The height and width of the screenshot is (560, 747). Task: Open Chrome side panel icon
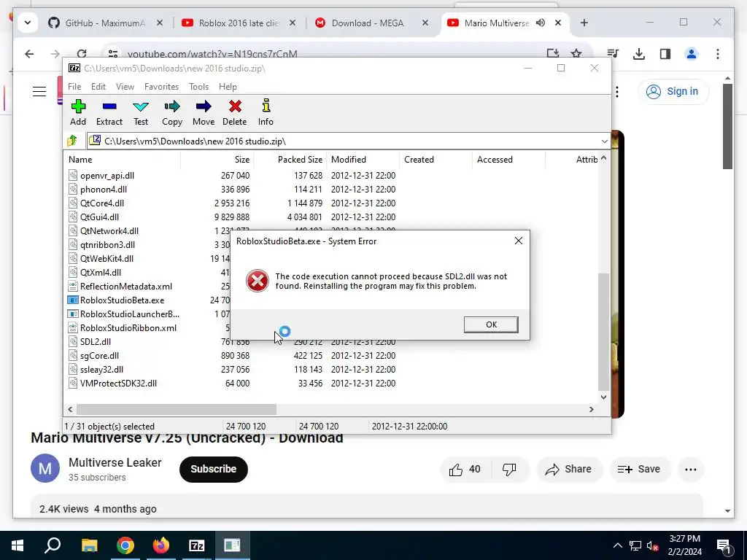pyautogui.click(x=665, y=54)
